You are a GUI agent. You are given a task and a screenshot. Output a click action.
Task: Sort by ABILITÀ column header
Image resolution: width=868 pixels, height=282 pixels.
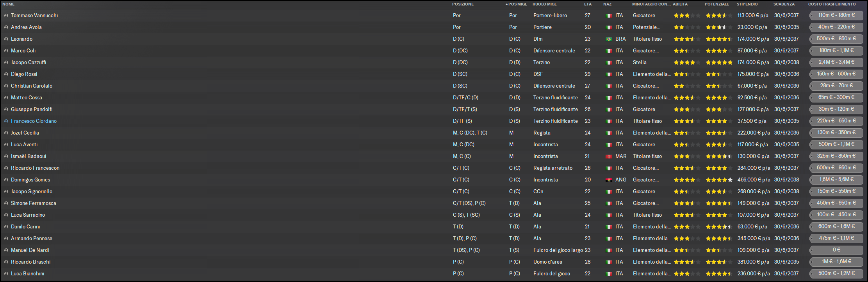(x=680, y=4)
